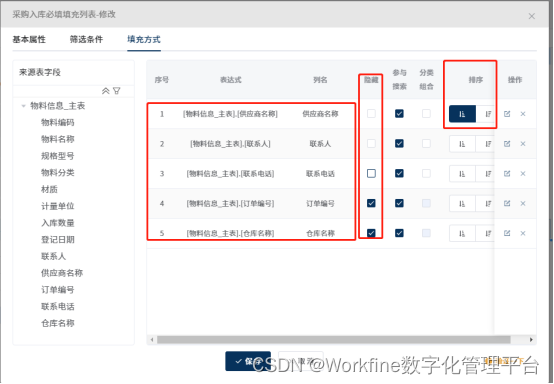Click ascending sort icon for 订单编号 row
Image resolution: width=554 pixels, height=384 pixels.
click(462, 203)
